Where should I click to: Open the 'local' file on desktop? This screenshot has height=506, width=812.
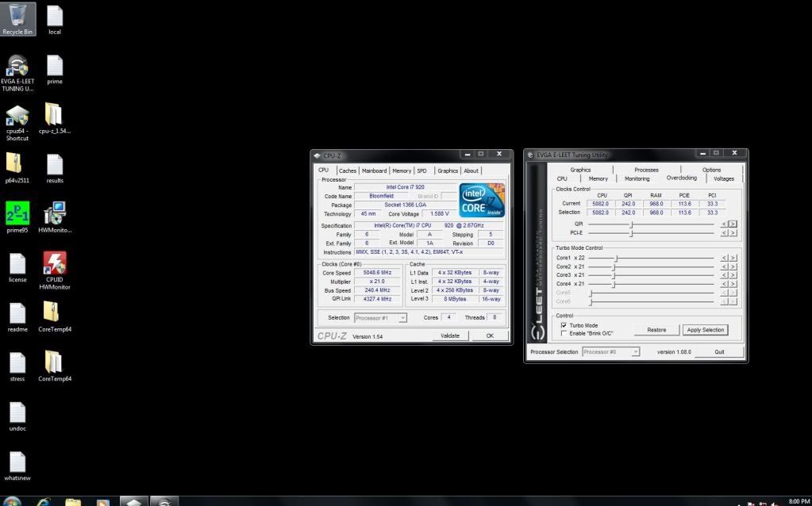pos(55,20)
